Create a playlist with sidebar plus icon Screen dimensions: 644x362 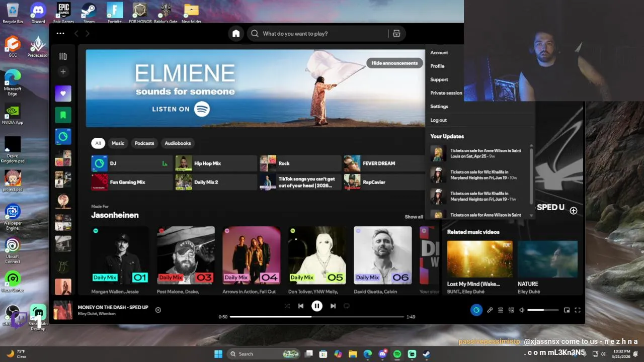(63, 72)
